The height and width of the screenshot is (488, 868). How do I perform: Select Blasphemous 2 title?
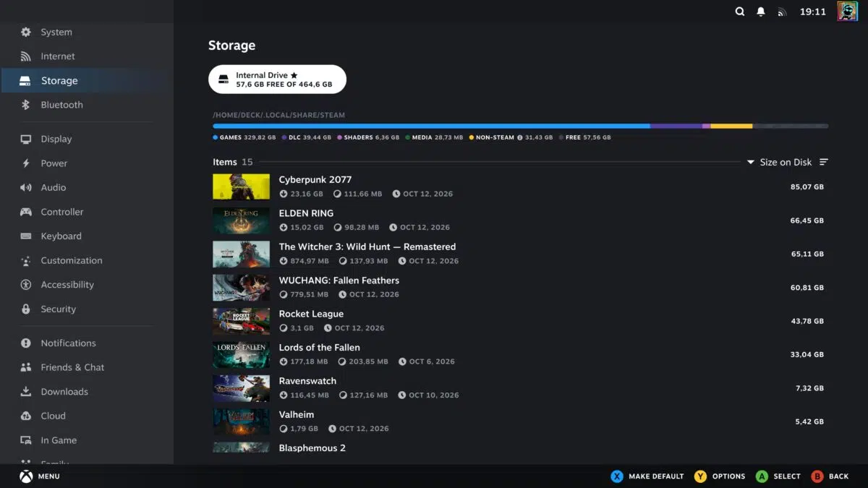pos(312,448)
